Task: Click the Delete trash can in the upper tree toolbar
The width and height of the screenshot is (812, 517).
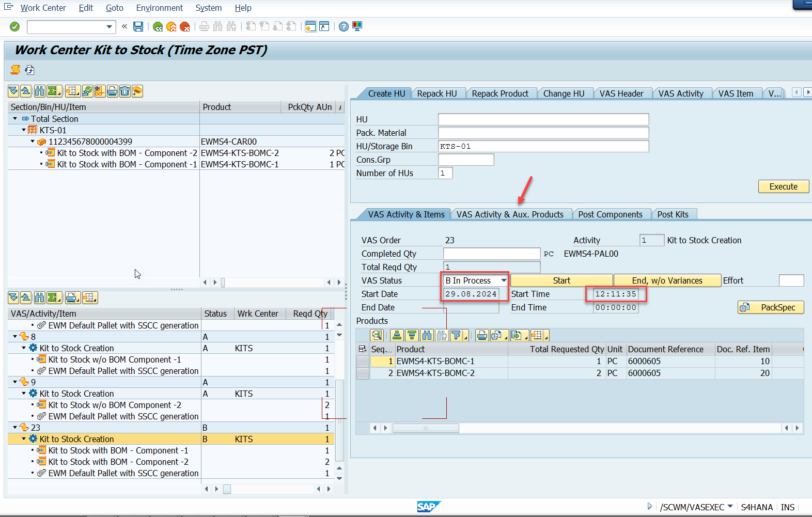Action: tap(125, 91)
